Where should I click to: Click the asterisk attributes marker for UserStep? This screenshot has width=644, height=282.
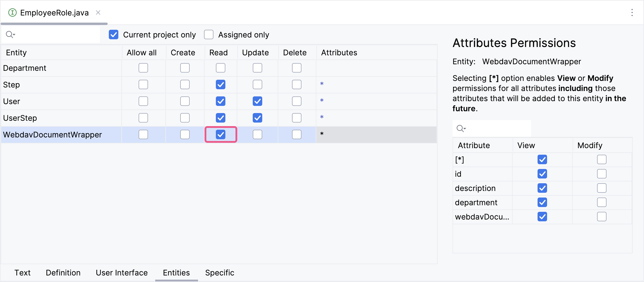tap(322, 117)
